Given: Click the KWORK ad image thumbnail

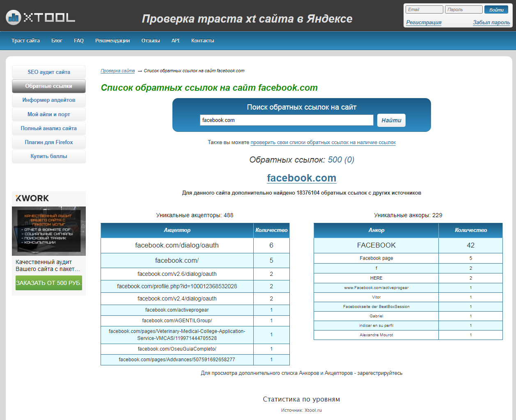Looking at the screenshot, I should click(x=49, y=231).
